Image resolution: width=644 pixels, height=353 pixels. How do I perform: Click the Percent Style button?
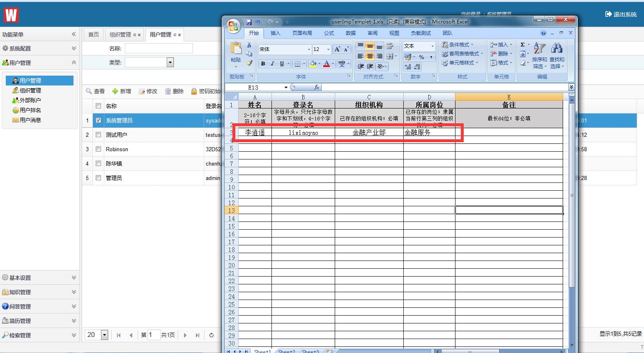[421, 57]
